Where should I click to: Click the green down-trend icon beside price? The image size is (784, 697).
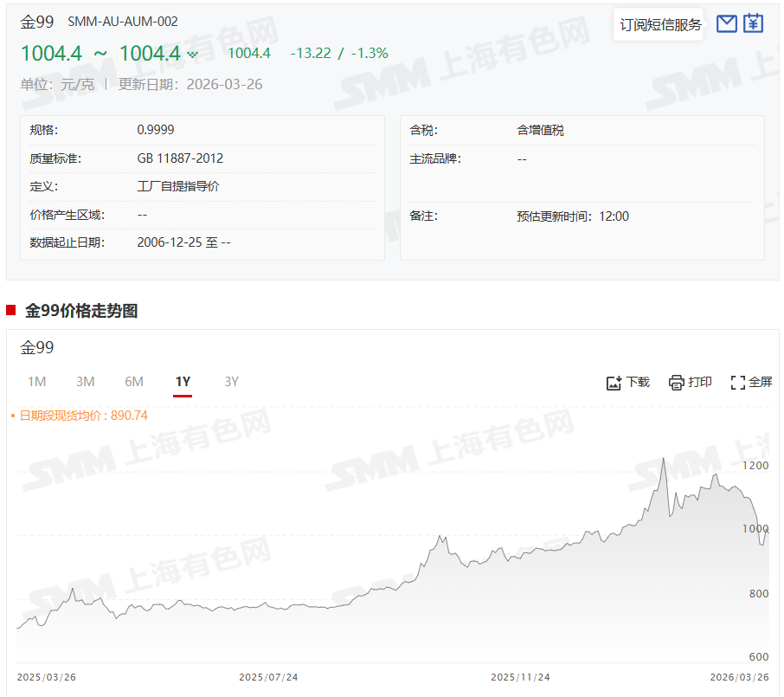192,54
